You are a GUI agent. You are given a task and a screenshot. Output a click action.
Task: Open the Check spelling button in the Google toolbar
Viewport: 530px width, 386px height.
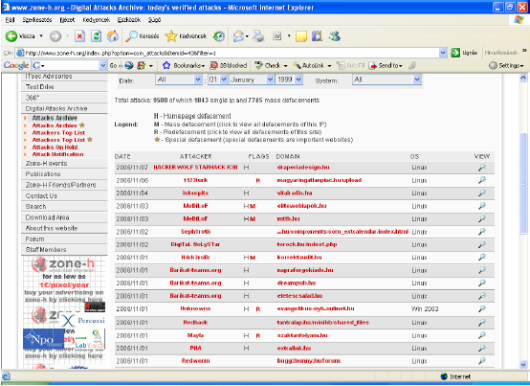click(270, 65)
